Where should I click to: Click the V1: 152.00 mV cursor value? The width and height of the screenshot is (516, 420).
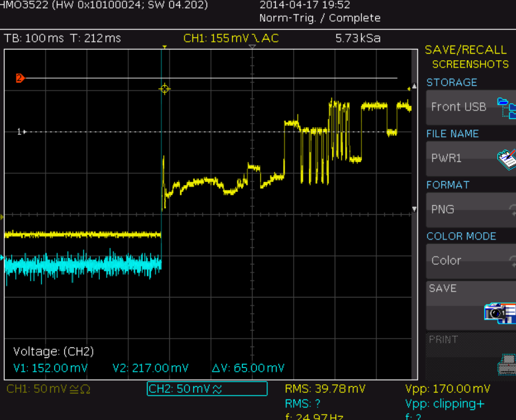pos(50,368)
